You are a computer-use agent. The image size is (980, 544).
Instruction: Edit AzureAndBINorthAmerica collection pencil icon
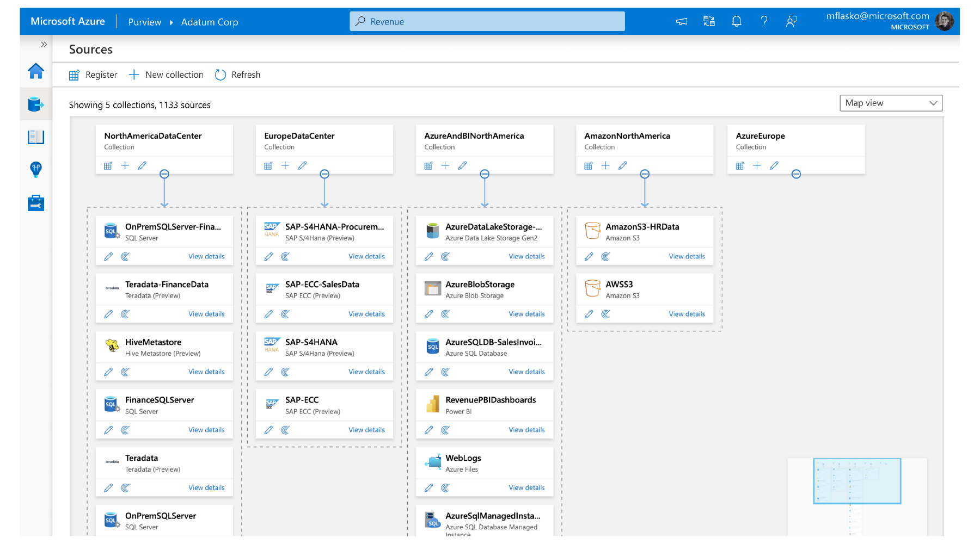click(462, 165)
